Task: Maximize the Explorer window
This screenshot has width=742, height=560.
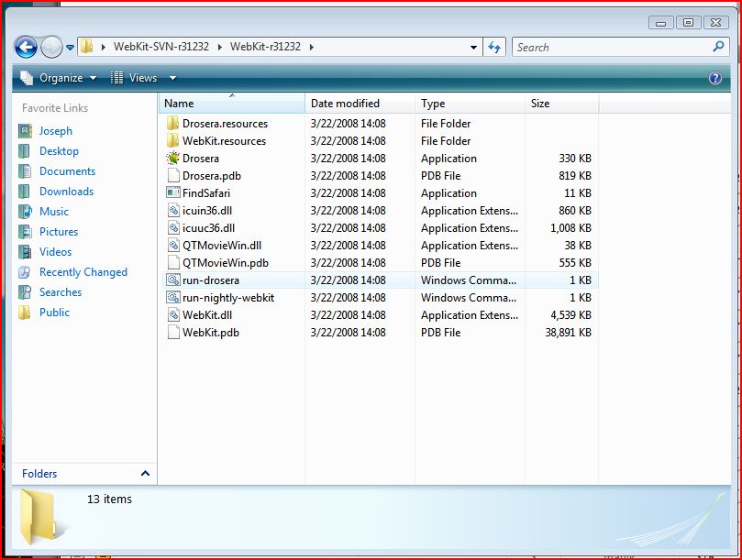Action: coord(689,22)
